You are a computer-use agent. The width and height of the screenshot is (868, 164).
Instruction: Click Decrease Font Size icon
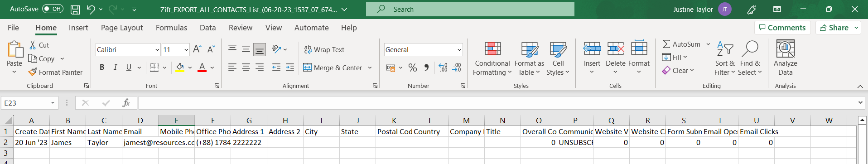211,49
